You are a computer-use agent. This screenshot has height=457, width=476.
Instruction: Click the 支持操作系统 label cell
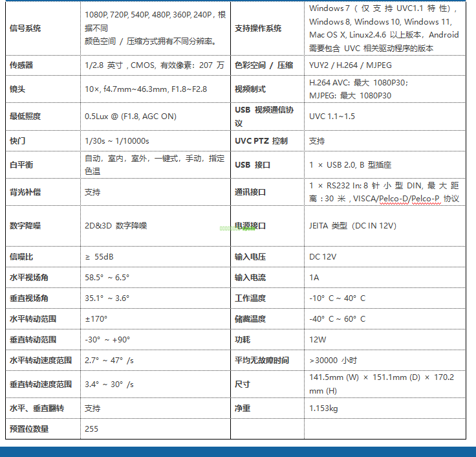pyautogui.click(x=258, y=28)
